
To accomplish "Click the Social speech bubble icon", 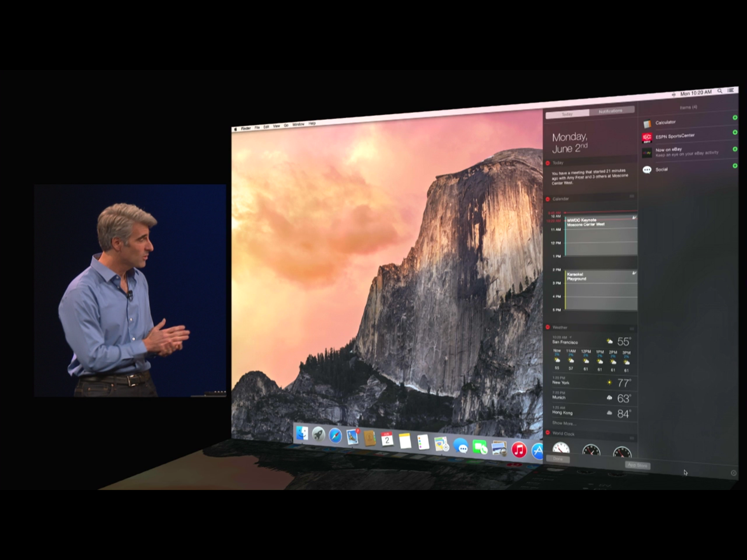I will pyautogui.click(x=647, y=170).
